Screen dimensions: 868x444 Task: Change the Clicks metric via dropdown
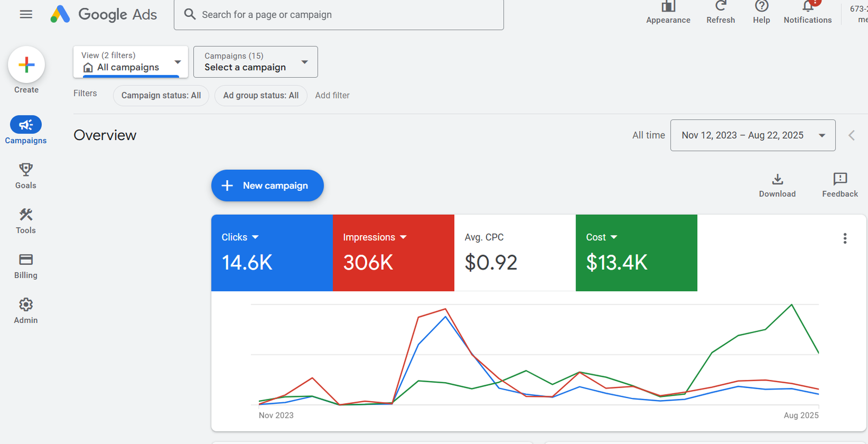[255, 237]
